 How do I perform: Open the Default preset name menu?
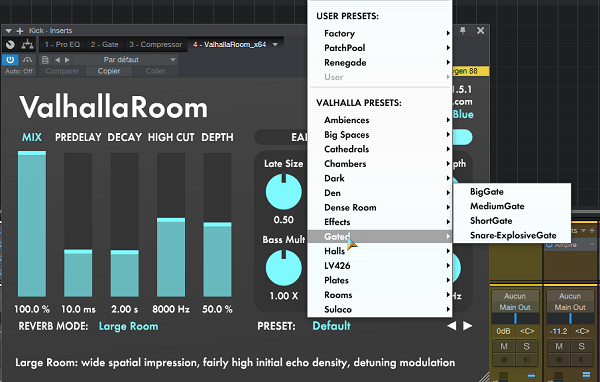point(331,326)
